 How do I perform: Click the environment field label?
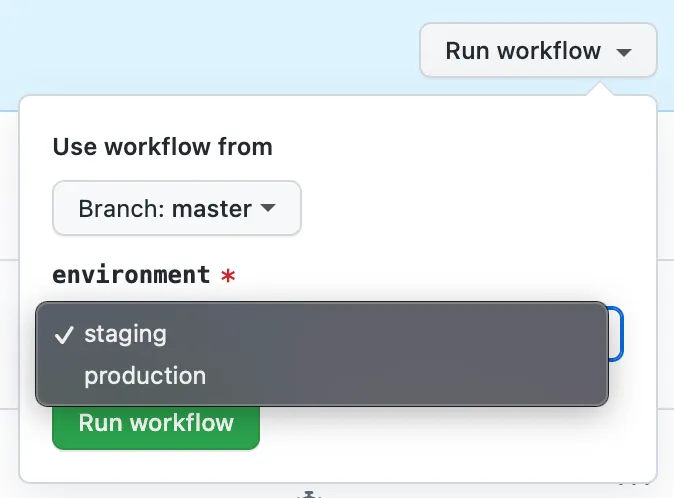131,275
